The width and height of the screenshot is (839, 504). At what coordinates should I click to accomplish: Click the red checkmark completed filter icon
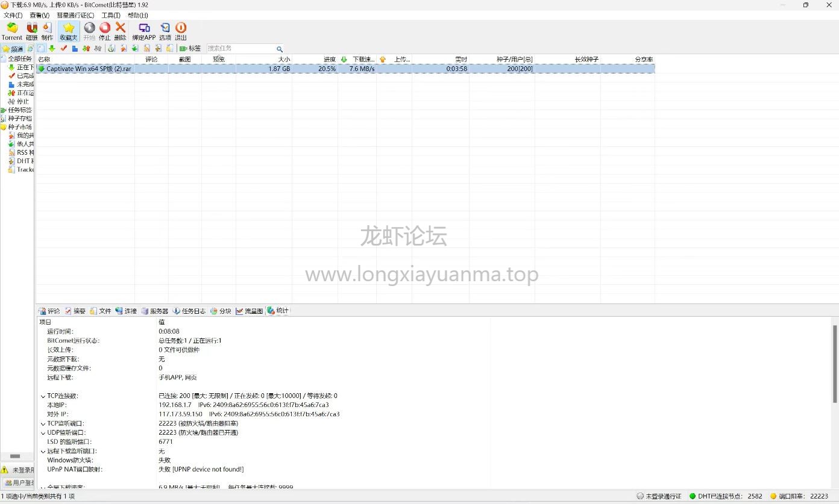[x=63, y=48]
